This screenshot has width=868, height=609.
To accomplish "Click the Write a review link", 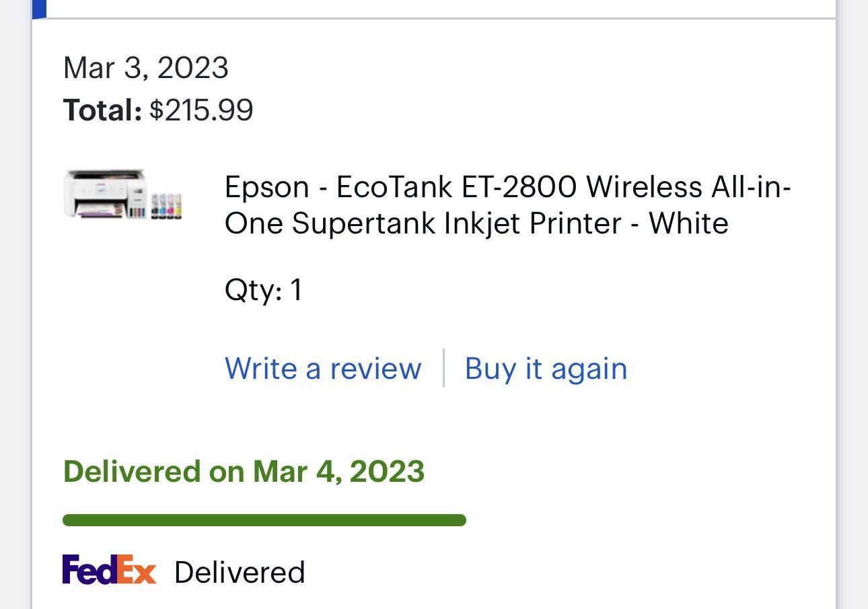I will 323,369.
